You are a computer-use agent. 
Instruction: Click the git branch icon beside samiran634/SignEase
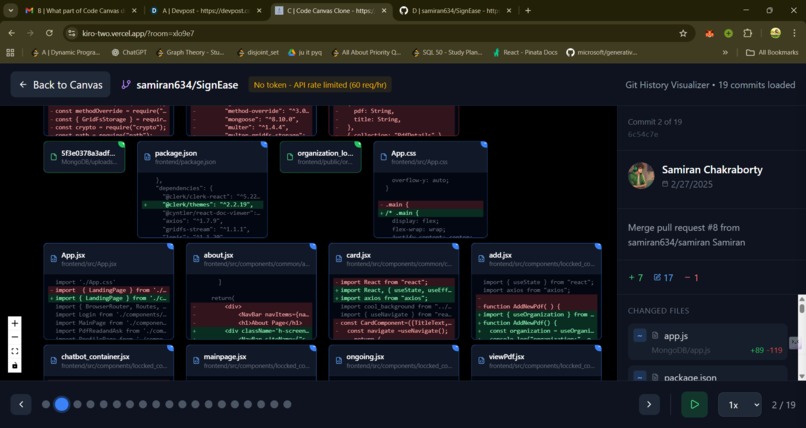tap(125, 85)
